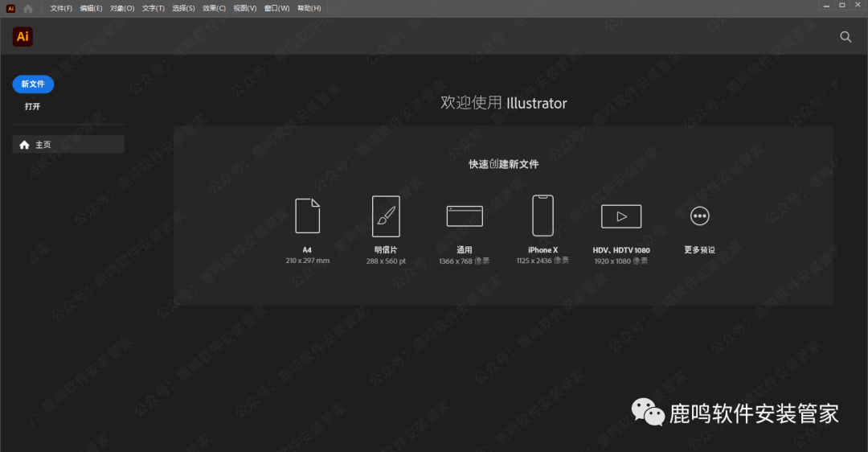Open the 窗口(W) menu
Screen dimensions: 868x452
(x=276, y=8)
